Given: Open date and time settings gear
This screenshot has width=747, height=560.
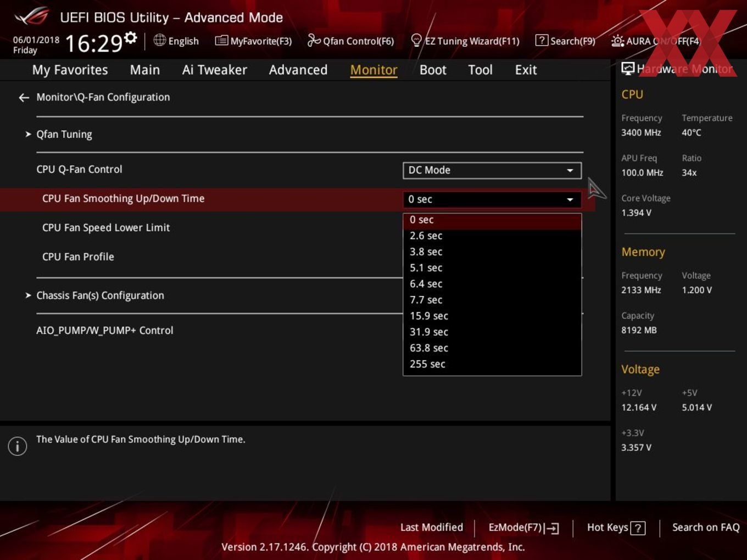Looking at the screenshot, I should pos(131,37).
